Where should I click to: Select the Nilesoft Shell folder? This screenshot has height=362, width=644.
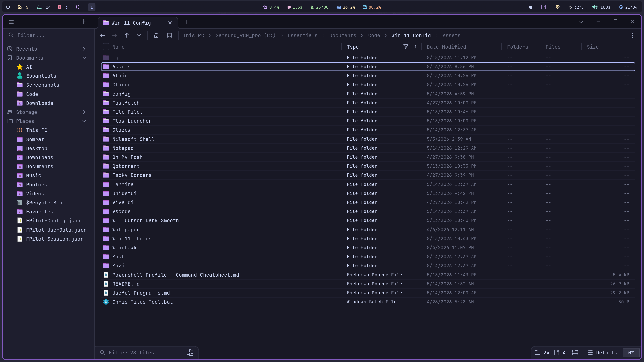(368, 139)
